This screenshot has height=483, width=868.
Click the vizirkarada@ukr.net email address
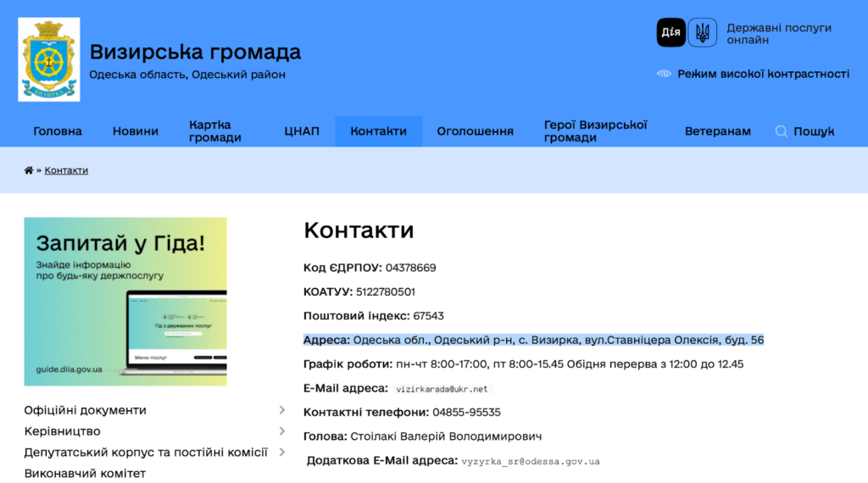[442, 389]
